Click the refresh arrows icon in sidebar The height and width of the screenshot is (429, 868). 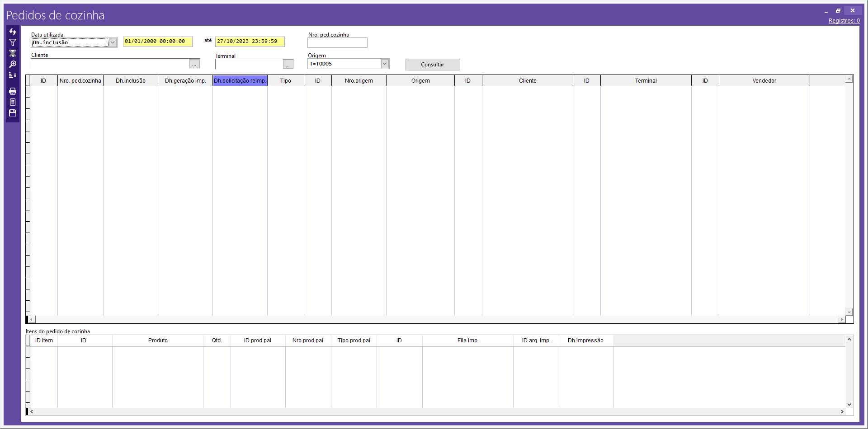click(13, 32)
